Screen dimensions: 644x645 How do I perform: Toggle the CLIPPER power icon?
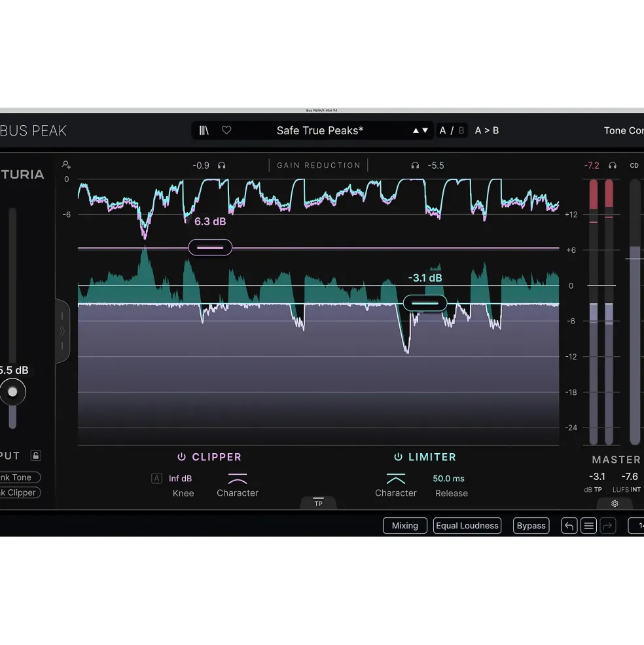[x=181, y=457]
